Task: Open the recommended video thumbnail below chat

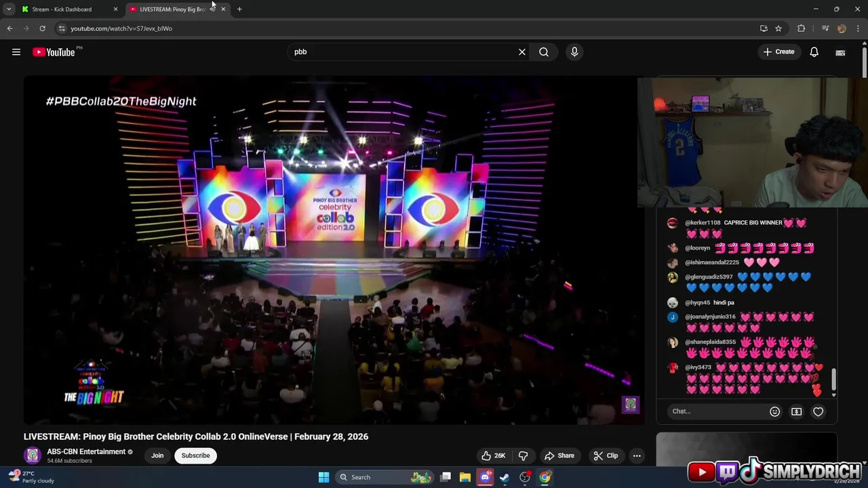Action: click(746, 449)
